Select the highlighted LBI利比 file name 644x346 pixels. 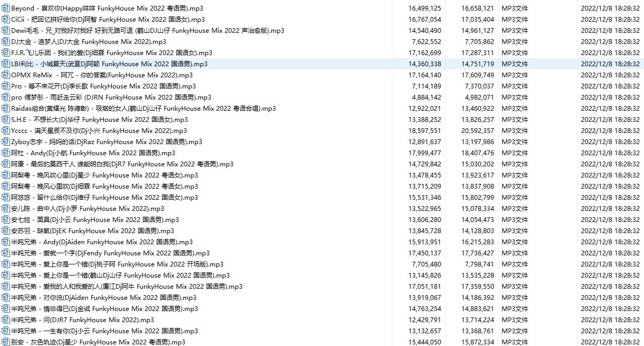109,64
